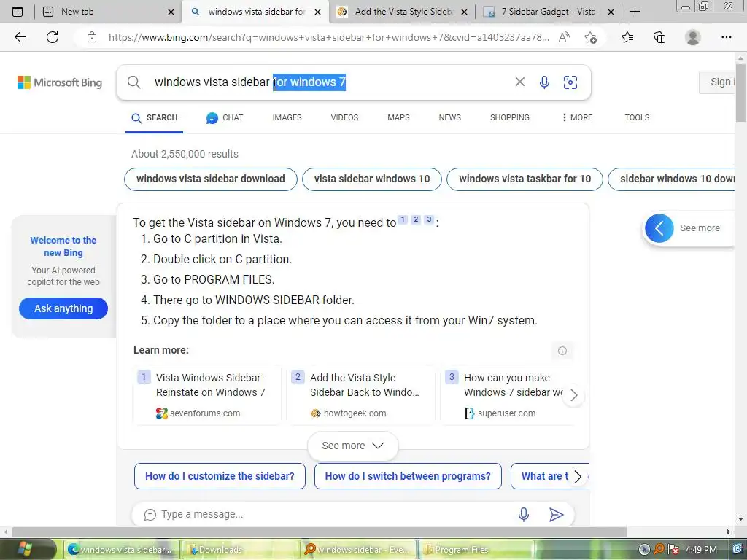Open the tab actions menu icon
The width and height of the screenshot is (747, 560).
18,12
